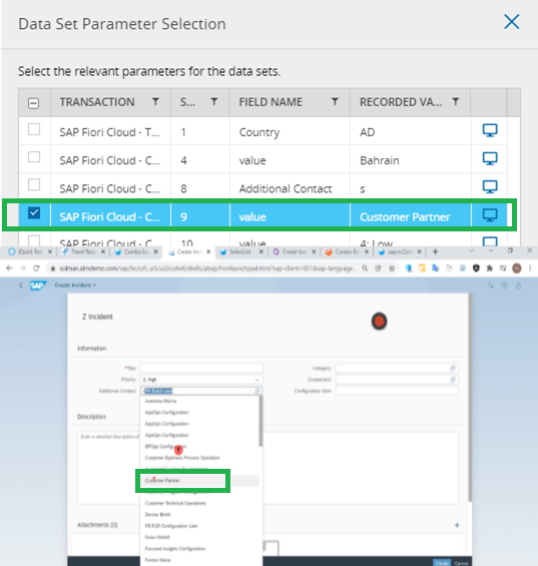Switch to the SelectList browser tab

coord(241,252)
